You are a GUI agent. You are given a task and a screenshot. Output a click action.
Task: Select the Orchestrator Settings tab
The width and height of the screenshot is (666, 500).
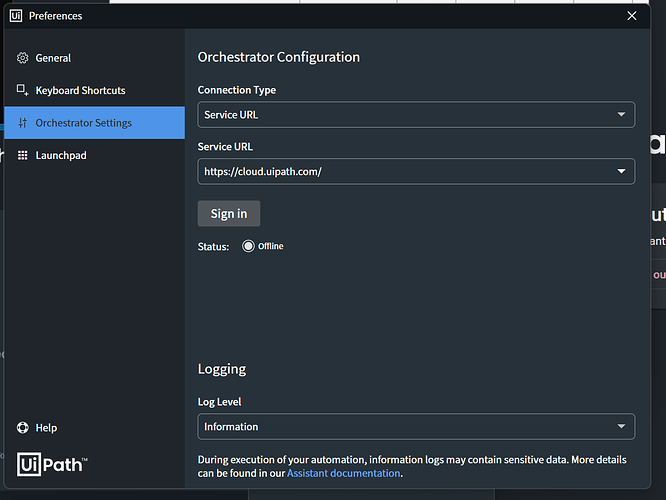(83, 123)
